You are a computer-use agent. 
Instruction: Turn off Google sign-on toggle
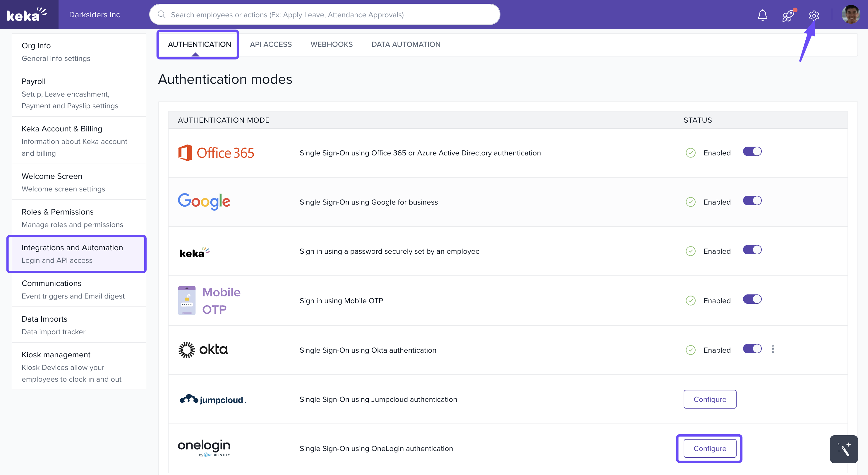752,201
